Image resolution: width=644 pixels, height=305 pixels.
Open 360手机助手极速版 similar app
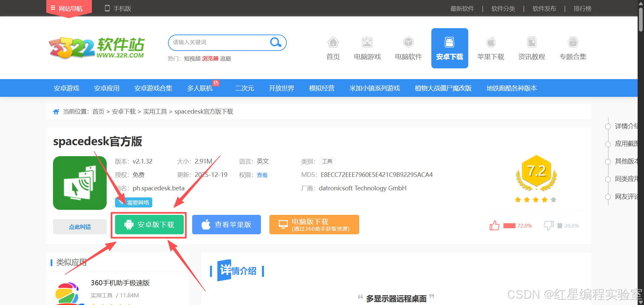point(120,283)
